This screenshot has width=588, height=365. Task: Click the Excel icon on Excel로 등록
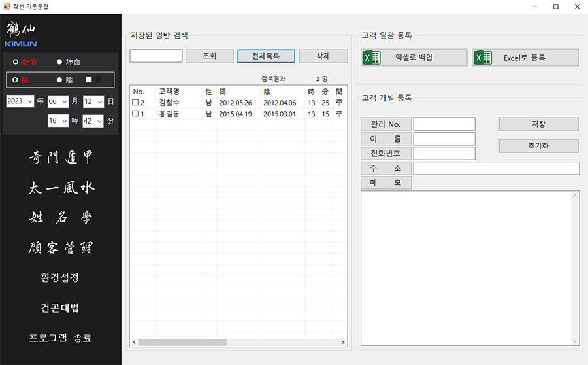483,58
